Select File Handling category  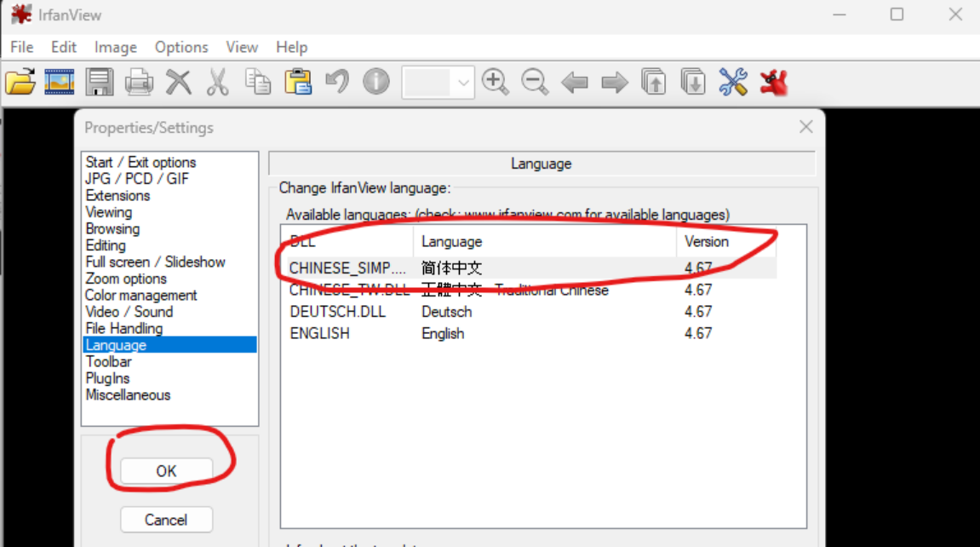(123, 328)
